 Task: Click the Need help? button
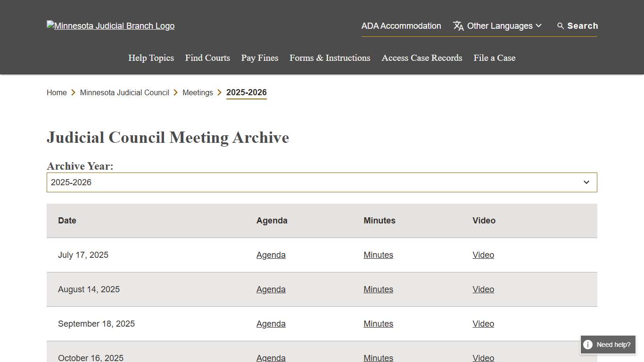tap(613, 345)
